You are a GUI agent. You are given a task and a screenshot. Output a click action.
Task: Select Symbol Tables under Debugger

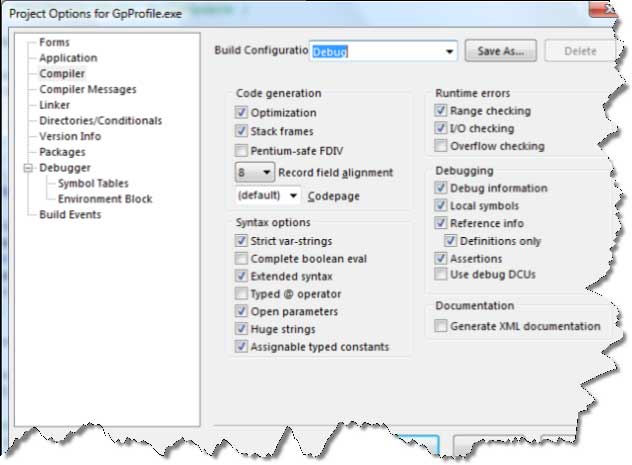tap(93, 184)
